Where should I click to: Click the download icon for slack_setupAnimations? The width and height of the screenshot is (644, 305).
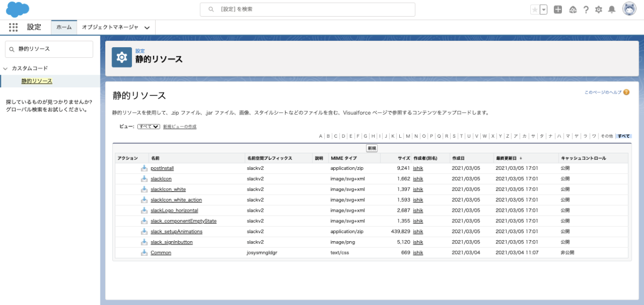coord(144,231)
